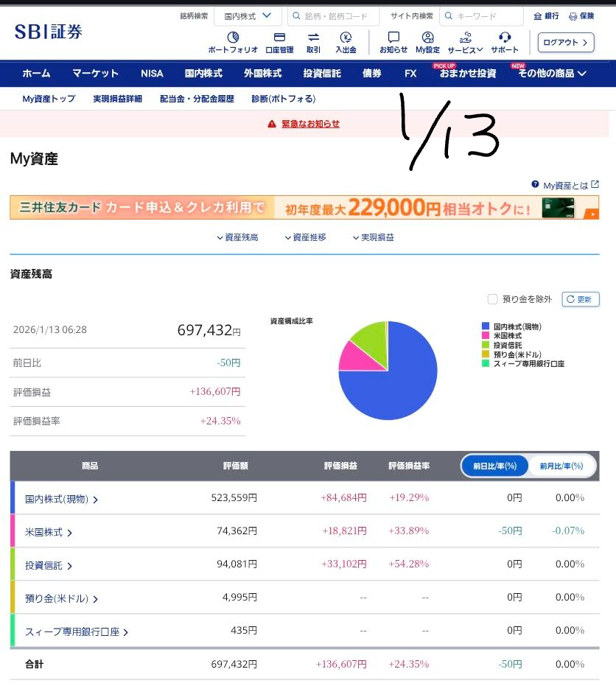Switch to 前日比/率(%) toggle
This screenshot has height=686, width=616.
[495, 466]
